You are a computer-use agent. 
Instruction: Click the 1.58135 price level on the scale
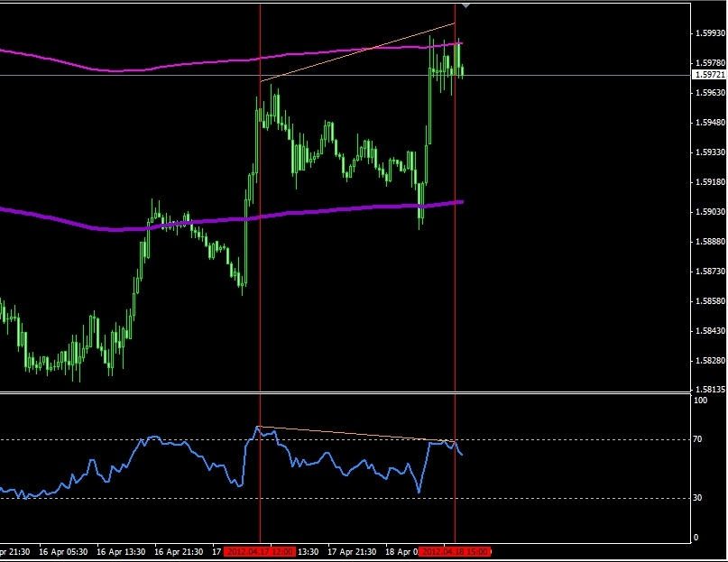point(704,388)
